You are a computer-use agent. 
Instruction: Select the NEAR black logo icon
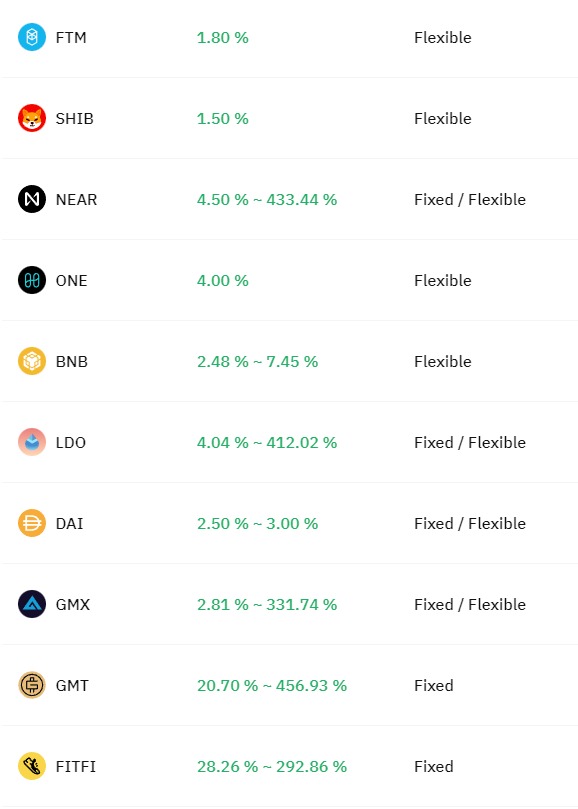click(x=32, y=199)
